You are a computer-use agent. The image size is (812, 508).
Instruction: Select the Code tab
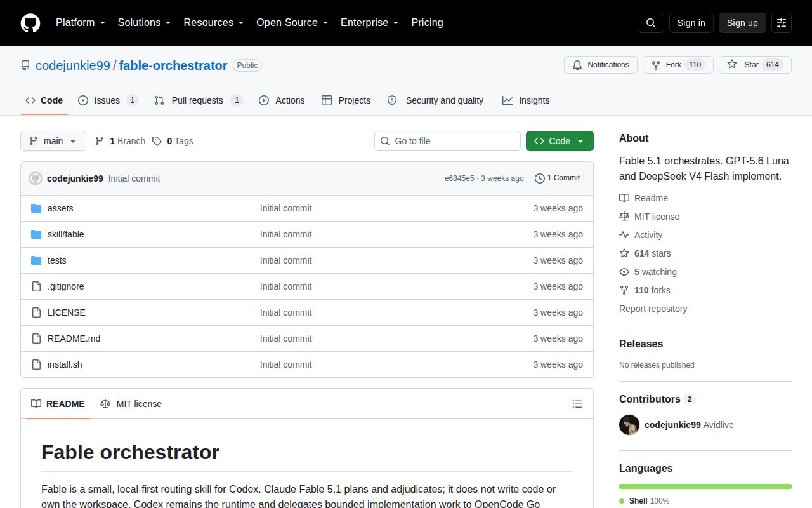coord(44,100)
